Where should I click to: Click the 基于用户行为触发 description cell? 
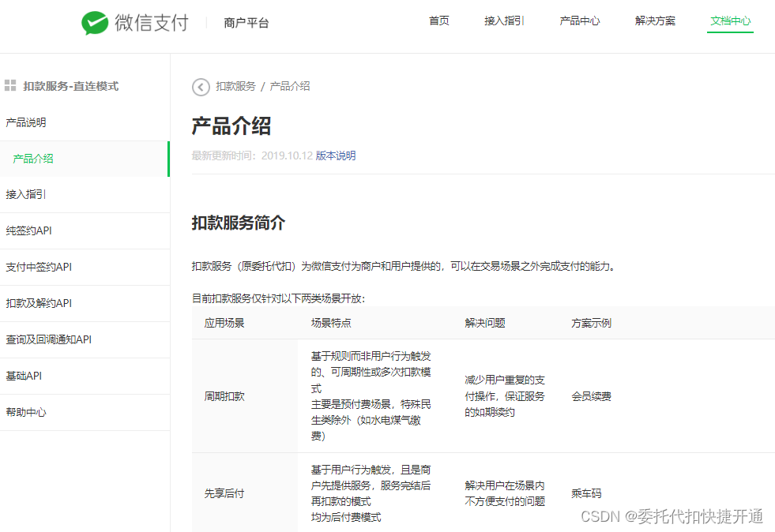371,493
